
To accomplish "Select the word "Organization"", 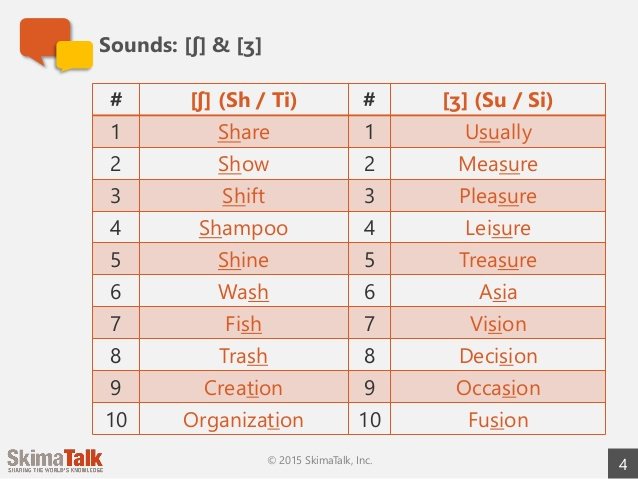I will [x=243, y=420].
